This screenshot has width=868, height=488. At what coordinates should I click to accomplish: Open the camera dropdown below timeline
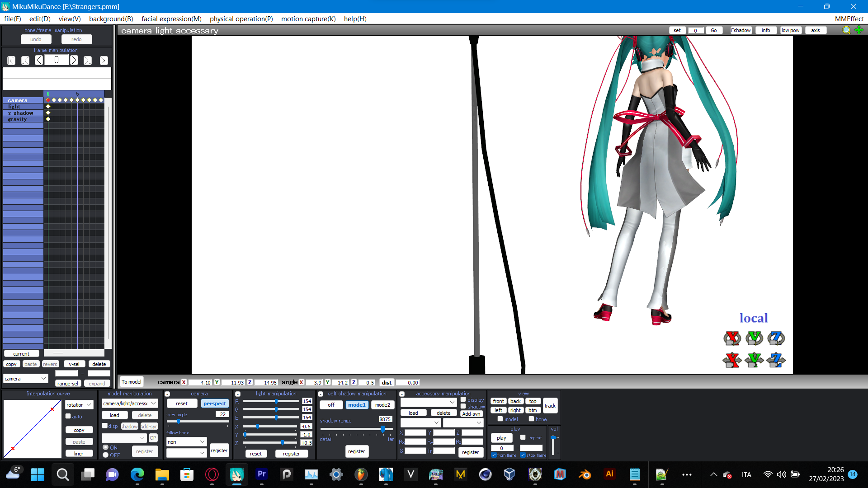tap(25, 379)
